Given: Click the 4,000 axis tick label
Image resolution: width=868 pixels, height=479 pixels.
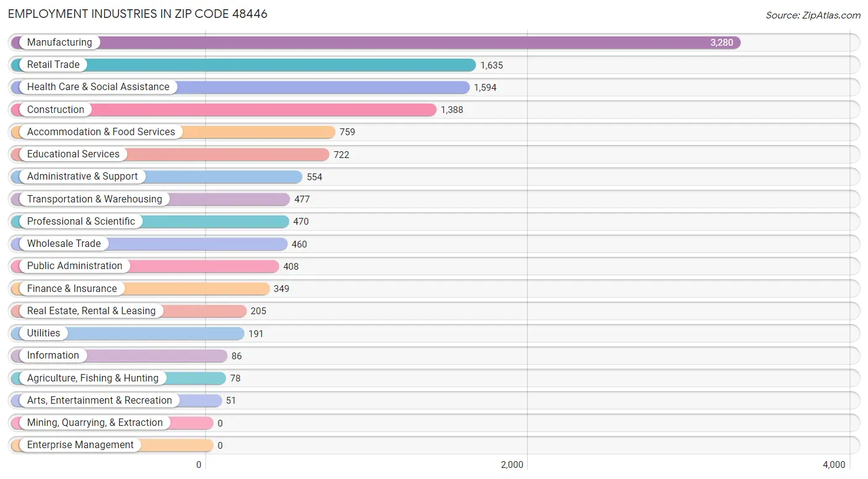Looking at the screenshot, I should point(834,465).
